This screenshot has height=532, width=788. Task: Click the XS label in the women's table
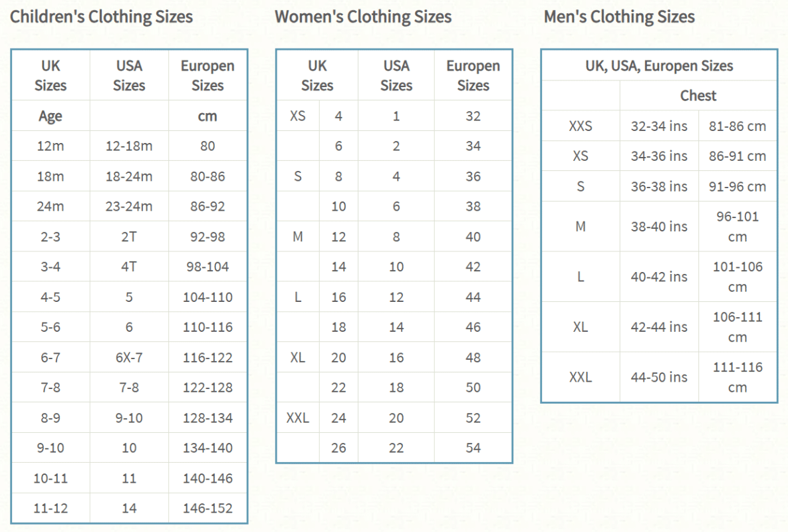point(297,116)
